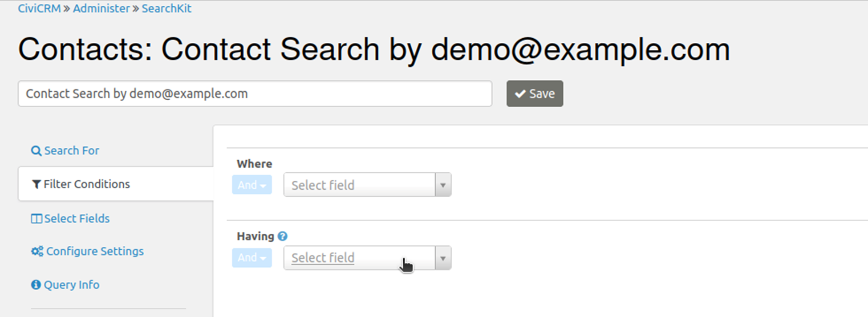Open the SearchKit breadcrumb link
Screen dimensions: 868x317
click(166, 8)
